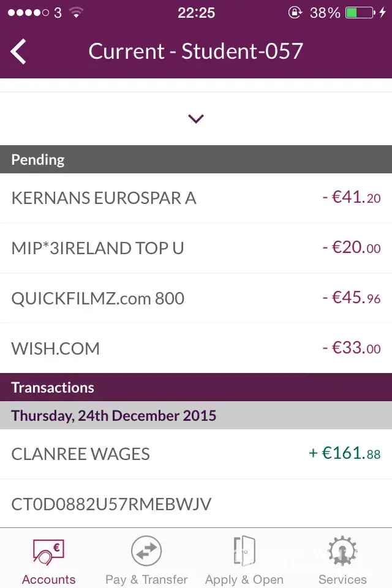Image resolution: width=392 pixels, height=588 pixels.
Task: Tap the rotation lock status icon
Action: (x=295, y=12)
